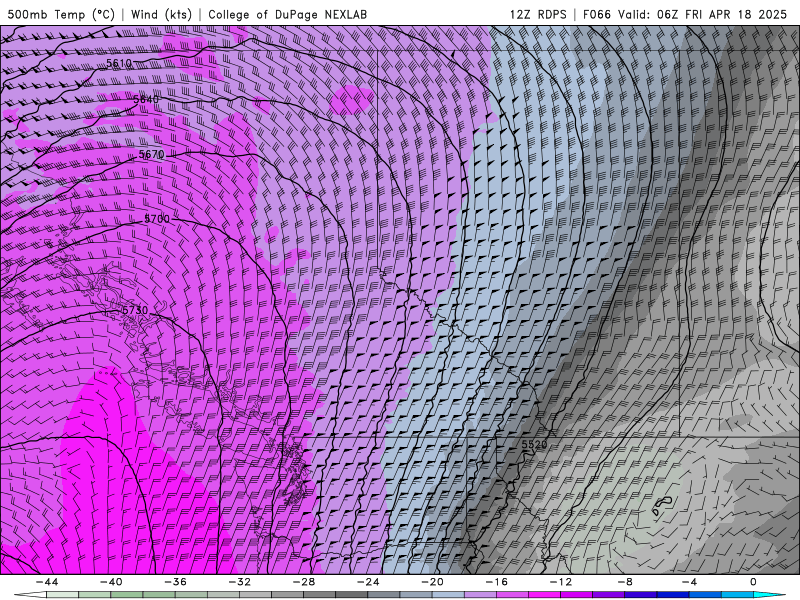Click the 'Wind (kts)' header label
This screenshot has height=600, width=800.
161,14
